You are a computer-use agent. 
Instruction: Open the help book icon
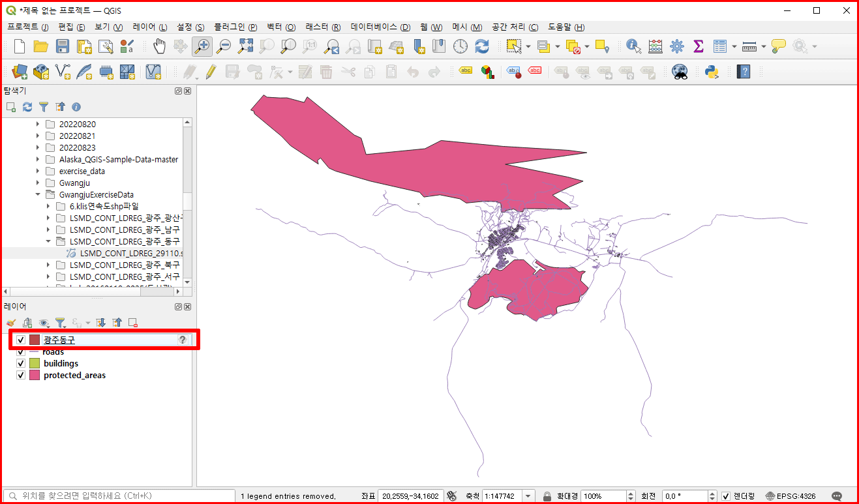click(x=743, y=72)
